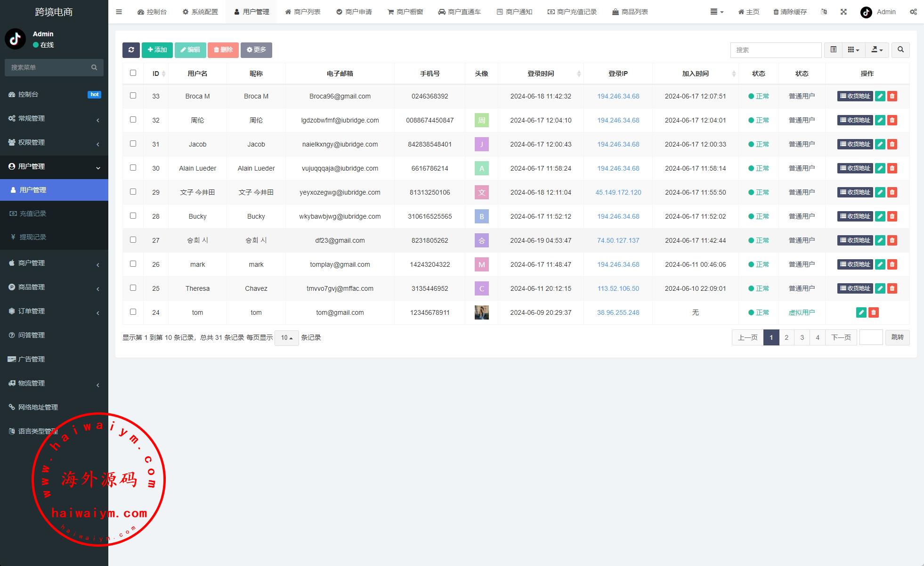Toggle the select-all header checkbox

click(x=133, y=73)
